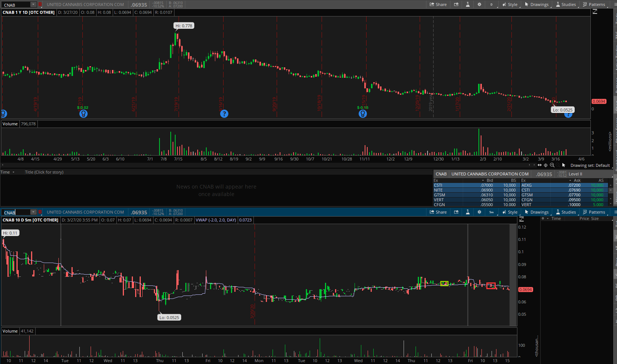The width and height of the screenshot is (617, 364).
Task: Click the zoom-in magnifier icon below top chart
Action: (552, 165)
